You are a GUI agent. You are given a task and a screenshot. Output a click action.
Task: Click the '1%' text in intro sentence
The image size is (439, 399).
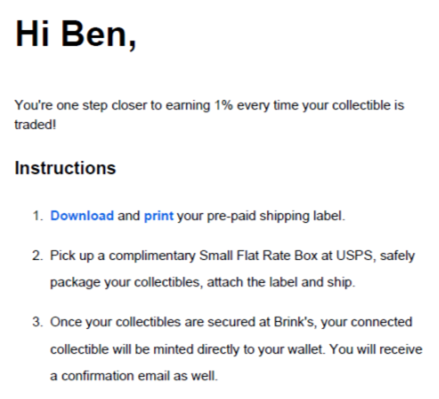point(223,105)
